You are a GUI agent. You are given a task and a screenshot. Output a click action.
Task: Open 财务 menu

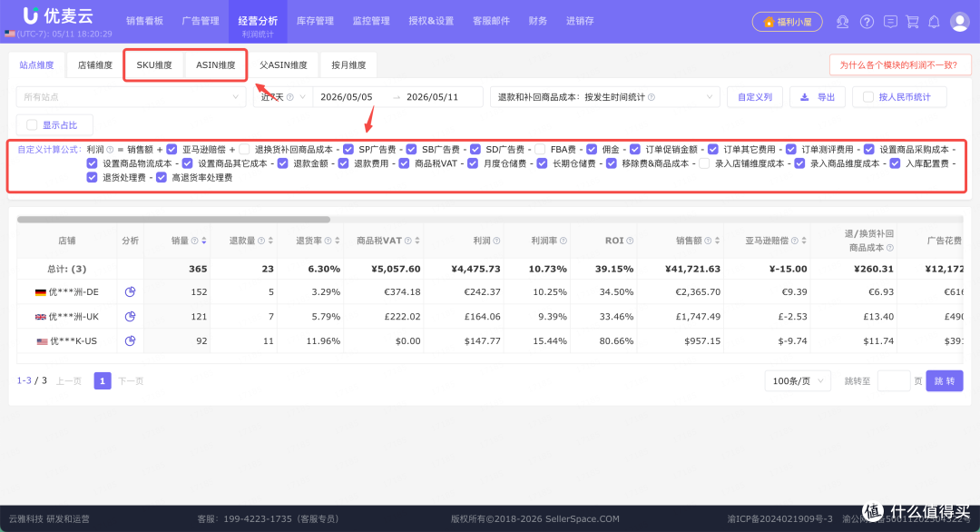click(x=537, y=21)
